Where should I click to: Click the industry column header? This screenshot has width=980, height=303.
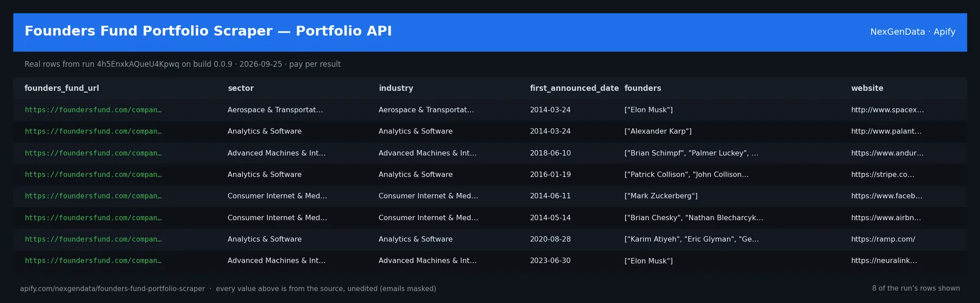click(x=396, y=88)
